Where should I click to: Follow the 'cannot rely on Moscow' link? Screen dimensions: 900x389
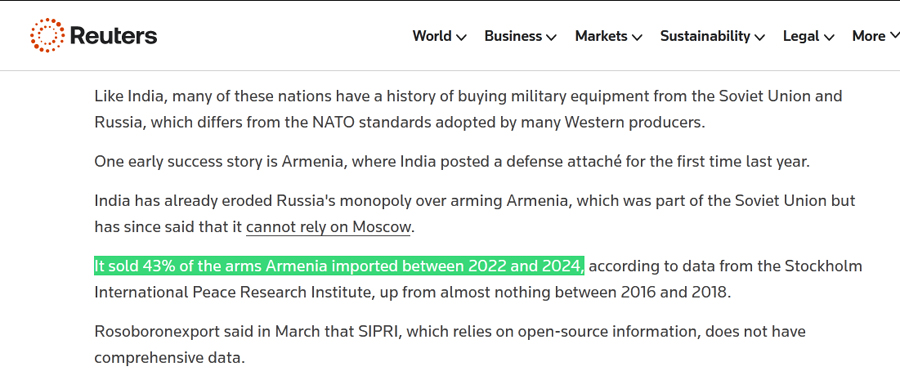(x=328, y=227)
